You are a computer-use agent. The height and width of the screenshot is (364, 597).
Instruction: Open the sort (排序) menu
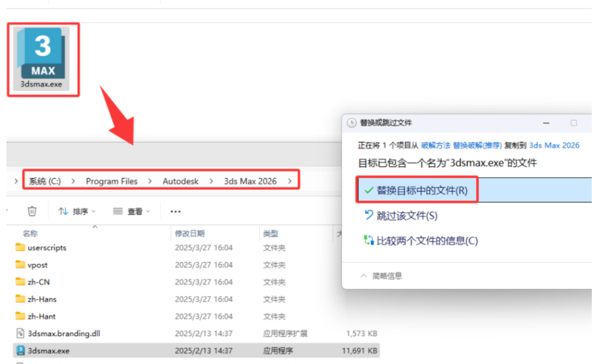76,211
